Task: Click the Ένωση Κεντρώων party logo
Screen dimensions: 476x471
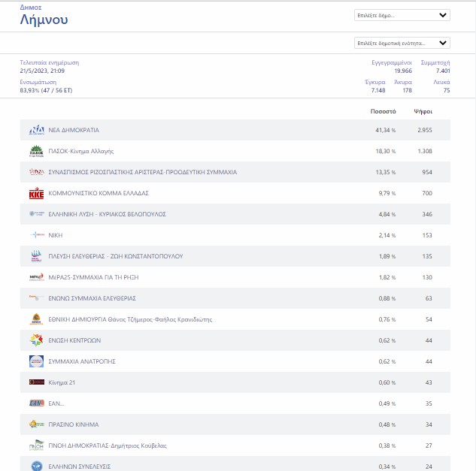Action: coord(36,340)
